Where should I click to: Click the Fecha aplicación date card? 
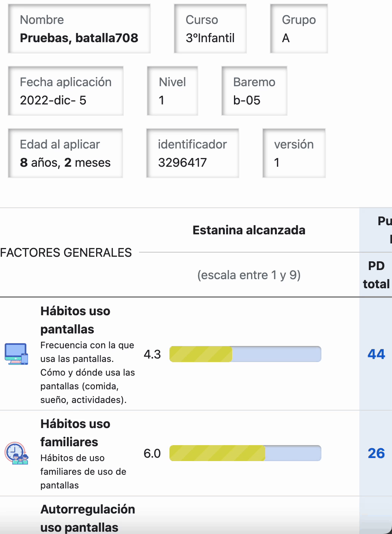[x=66, y=91]
